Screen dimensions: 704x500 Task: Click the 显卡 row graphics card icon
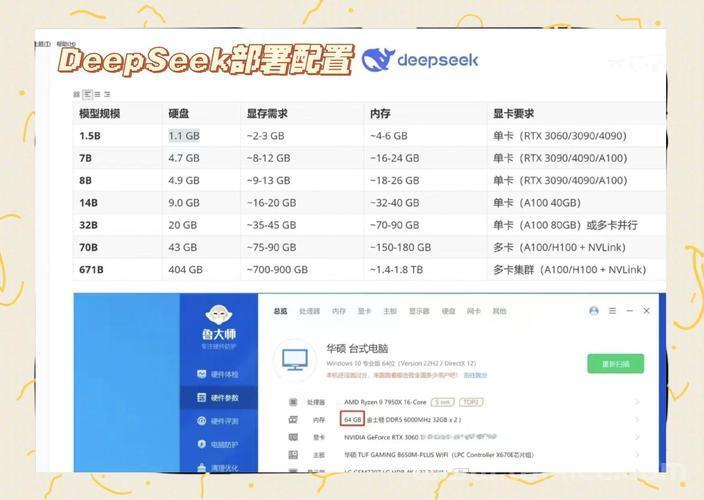(293, 437)
